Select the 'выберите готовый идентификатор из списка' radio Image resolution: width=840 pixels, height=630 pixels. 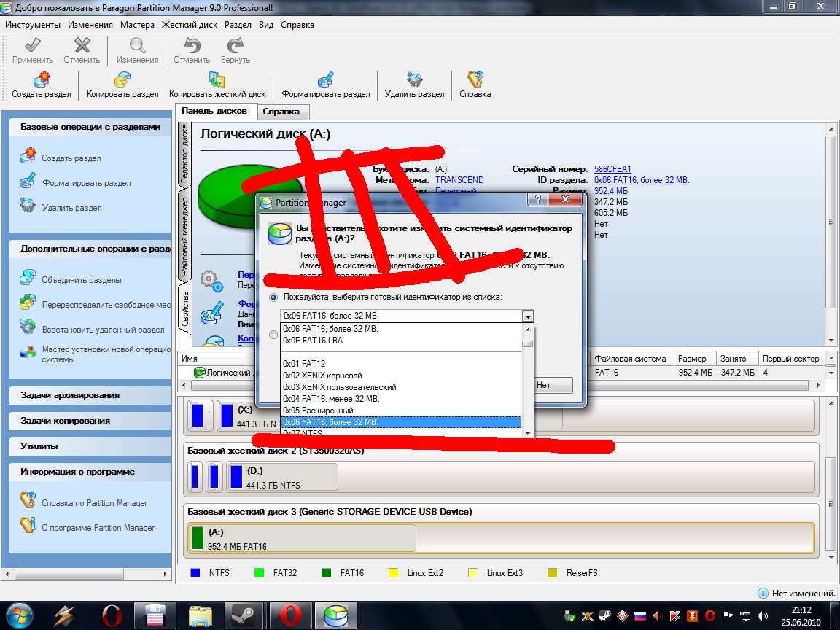tap(273, 297)
